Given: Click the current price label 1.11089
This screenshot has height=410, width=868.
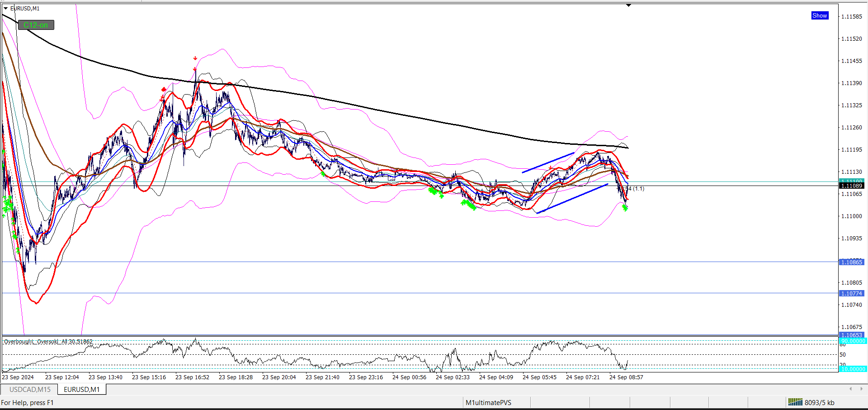Looking at the screenshot, I should (x=852, y=186).
